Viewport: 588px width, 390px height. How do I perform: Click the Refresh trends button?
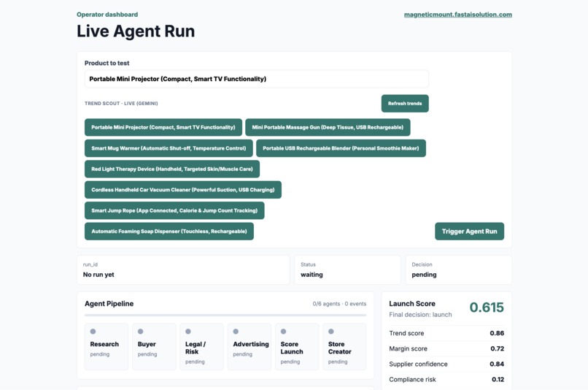point(405,103)
